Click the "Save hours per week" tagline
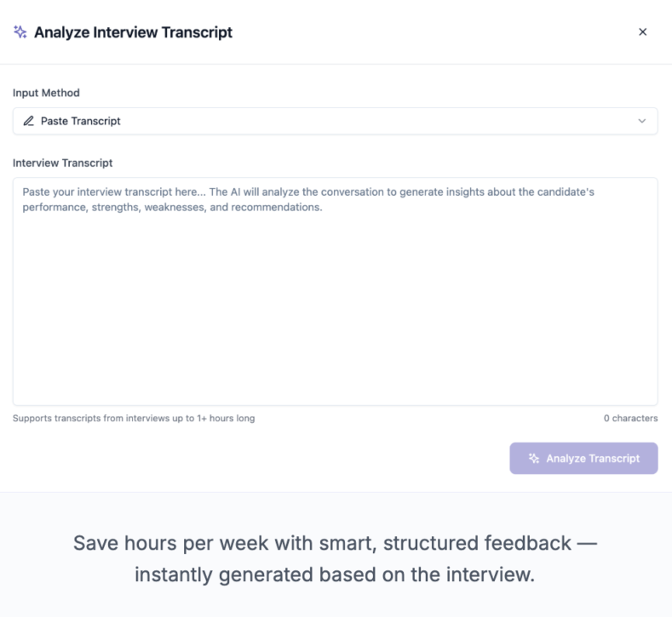Viewport: 672px width, 617px height. 335,543
